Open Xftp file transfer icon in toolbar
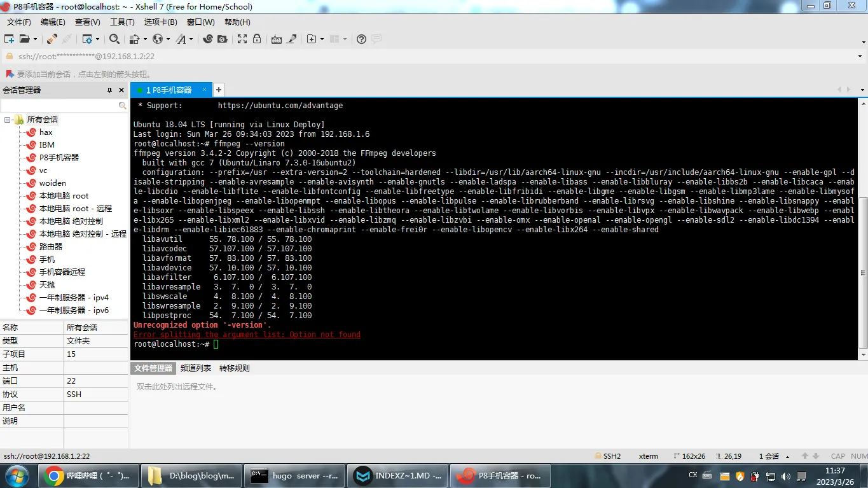The width and height of the screenshot is (868, 488). click(222, 39)
